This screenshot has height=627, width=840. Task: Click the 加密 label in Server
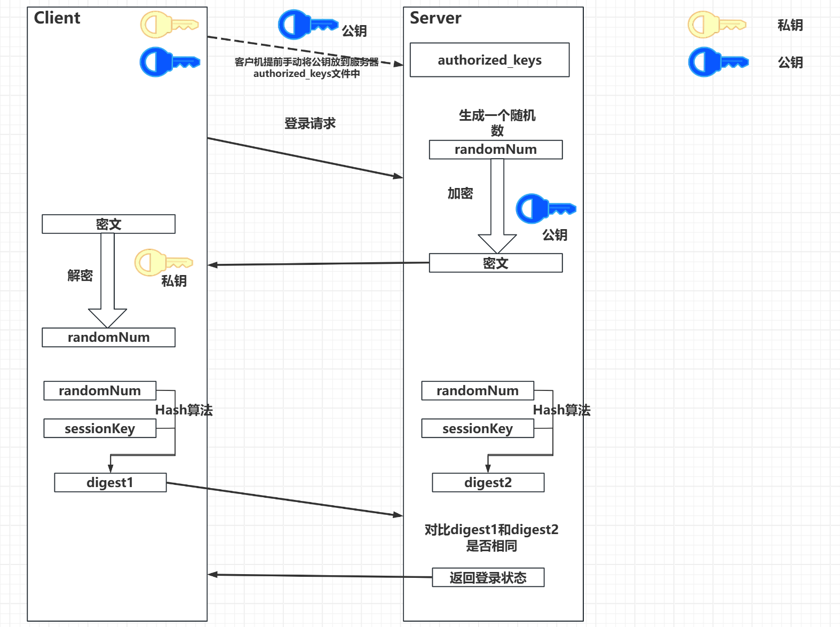click(x=460, y=193)
